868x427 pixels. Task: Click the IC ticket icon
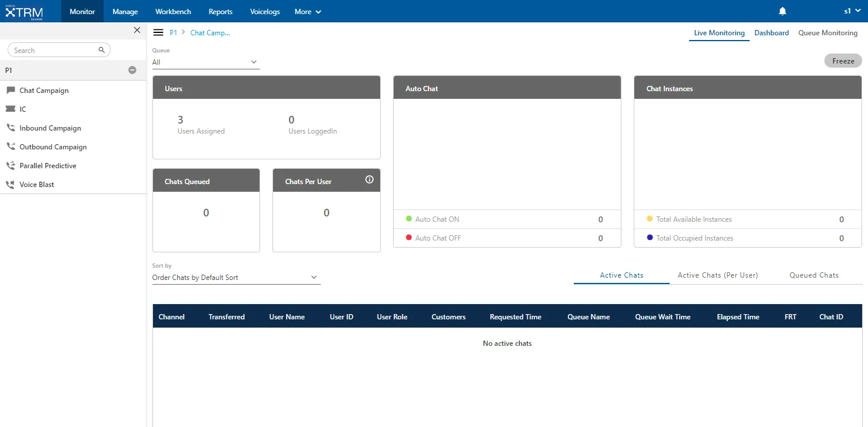(11, 109)
